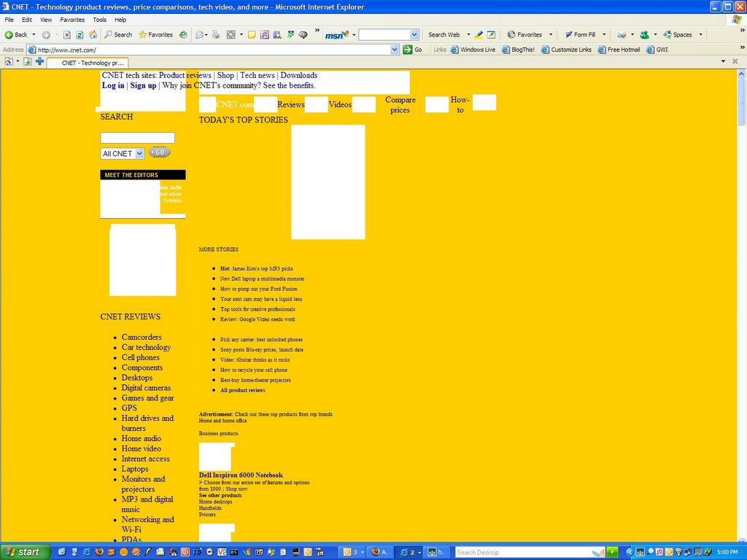This screenshot has width=747, height=560.
Task: Open the Mail envelope toolbar icon
Action: [x=200, y=35]
